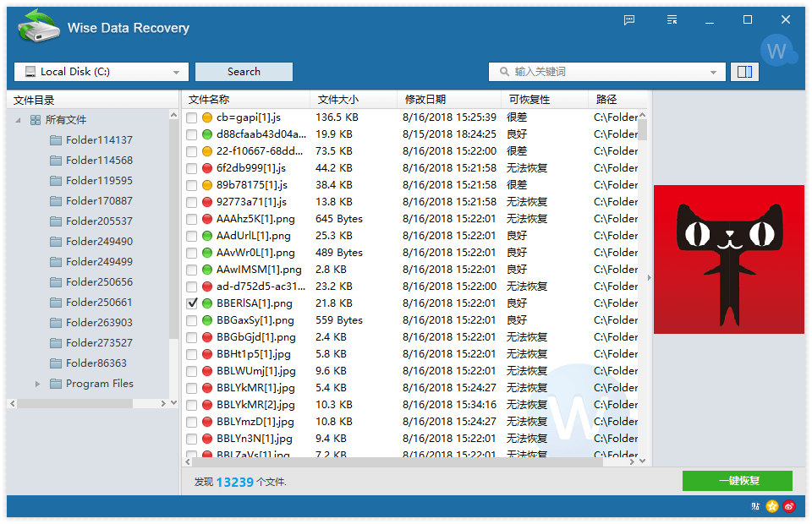Image resolution: width=812 pixels, height=524 pixels.
Task: Click the 13239 found files count
Action: tap(235, 482)
